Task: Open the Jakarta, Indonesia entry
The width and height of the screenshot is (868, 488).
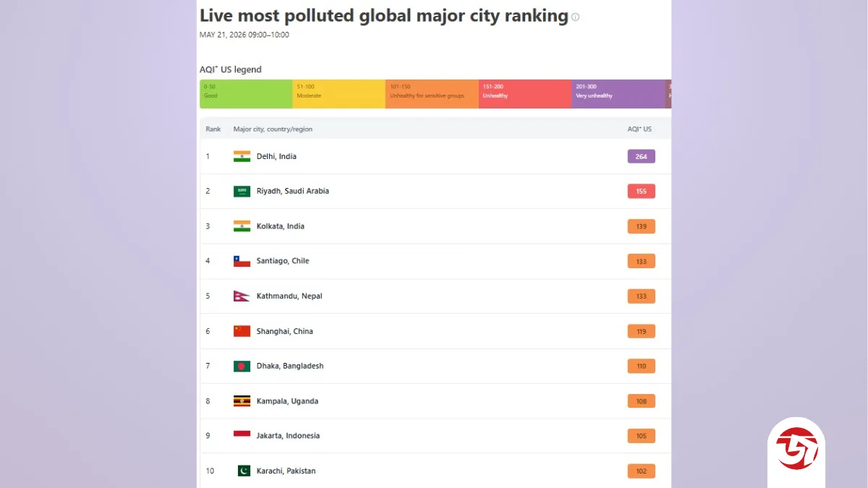Action: 288,436
